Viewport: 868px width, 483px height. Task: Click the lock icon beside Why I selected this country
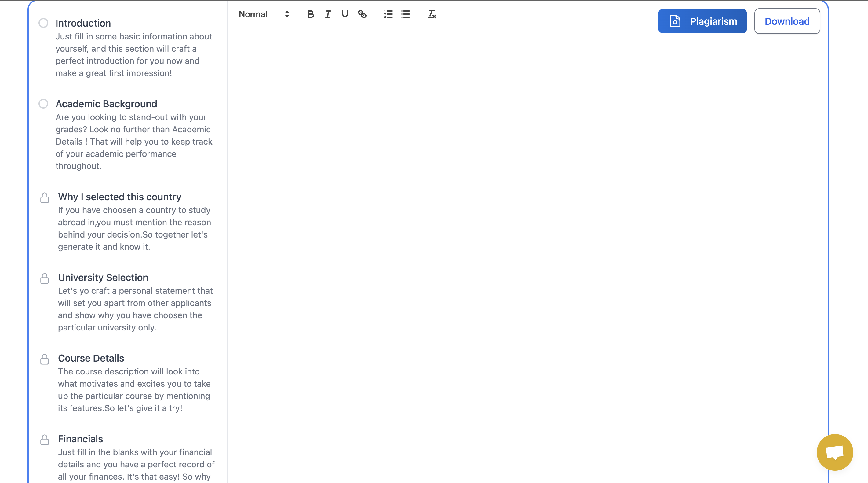click(45, 198)
